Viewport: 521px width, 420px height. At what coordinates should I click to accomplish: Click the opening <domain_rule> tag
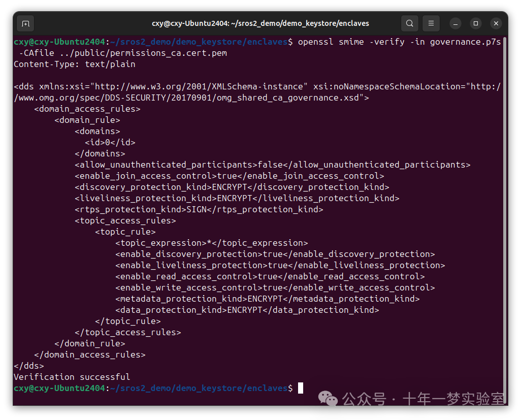(x=87, y=120)
